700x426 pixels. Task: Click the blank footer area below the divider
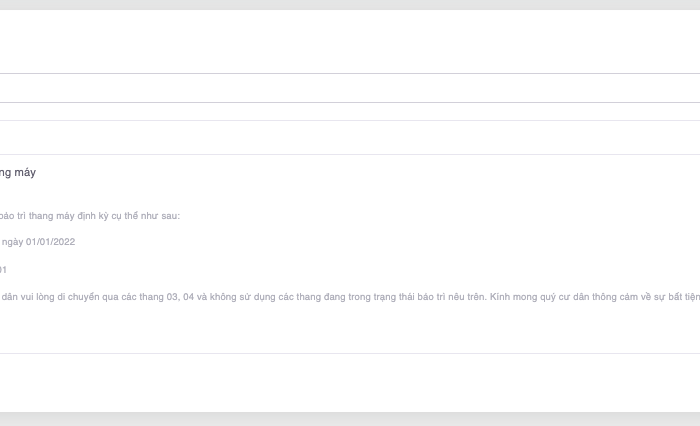[350, 382]
